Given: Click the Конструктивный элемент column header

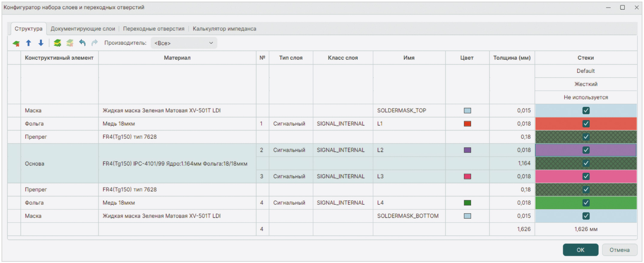Looking at the screenshot, I should click(x=59, y=58).
